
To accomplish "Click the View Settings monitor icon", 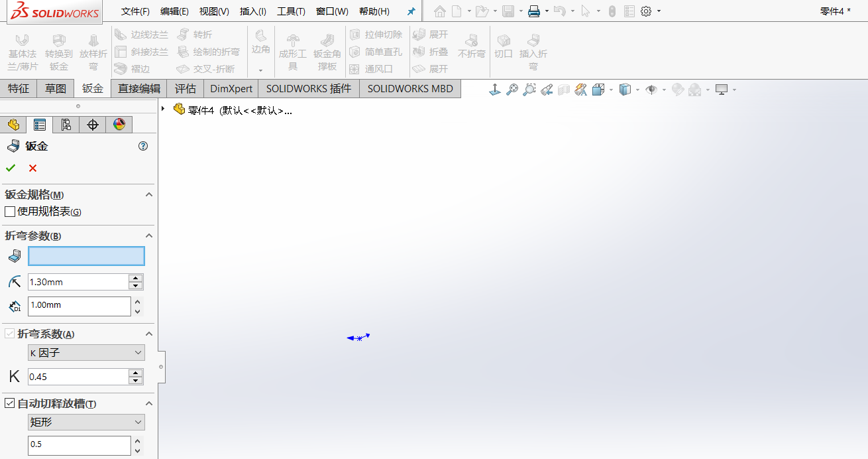I will click(x=722, y=90).
